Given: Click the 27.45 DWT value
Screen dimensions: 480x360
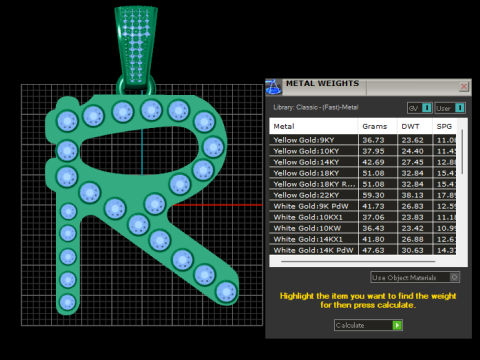Looking at the screenshot, I should click(x=412, y=162).
